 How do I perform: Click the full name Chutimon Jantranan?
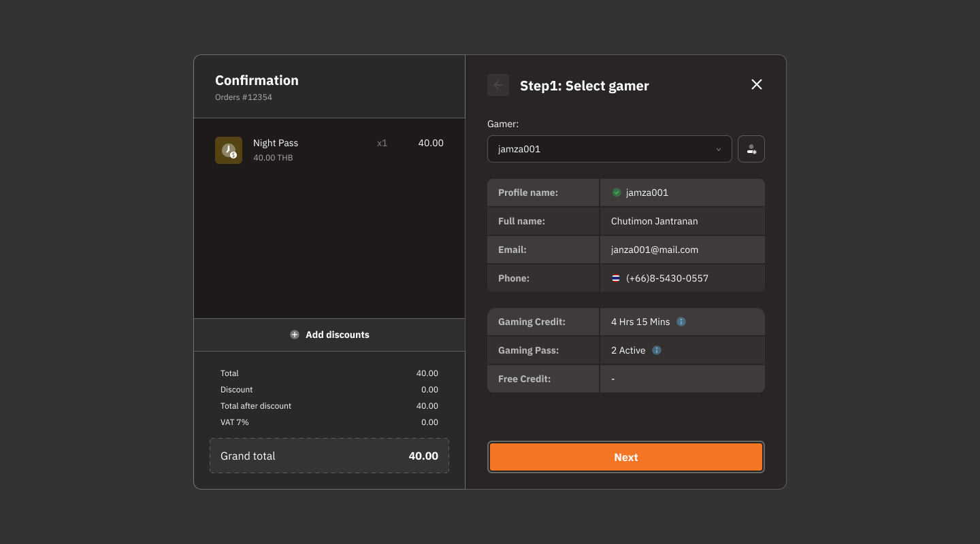(x=655, y=221)
